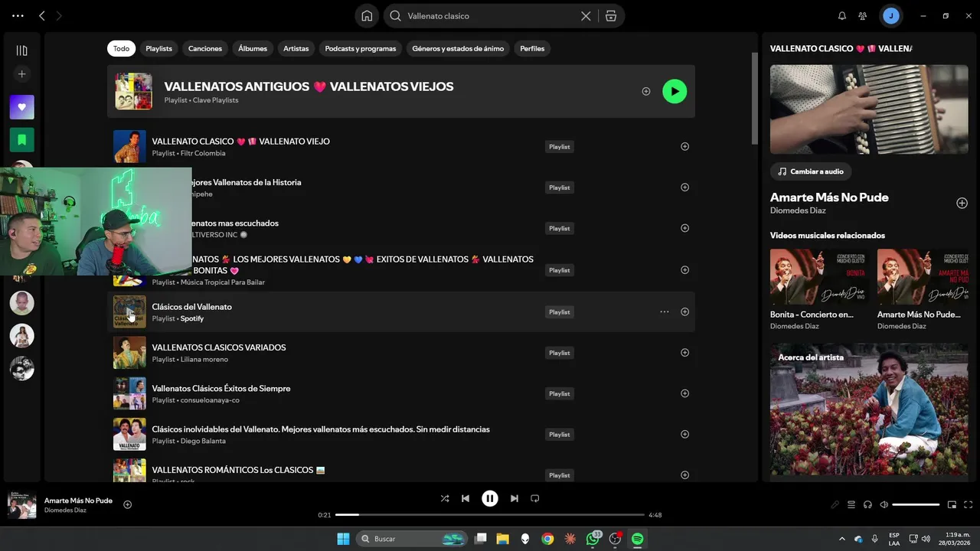Viewport: 980px width, 551px height.
Task: Adjust the volume slider
Action: [916, 504]
